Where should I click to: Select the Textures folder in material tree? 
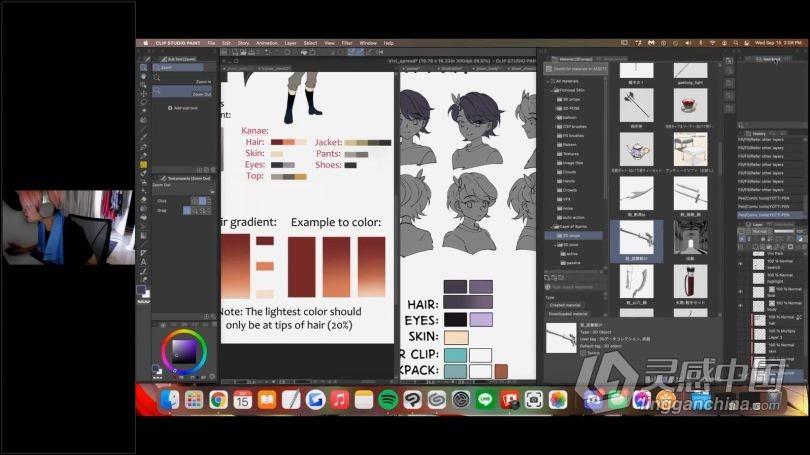click(570, 154)
